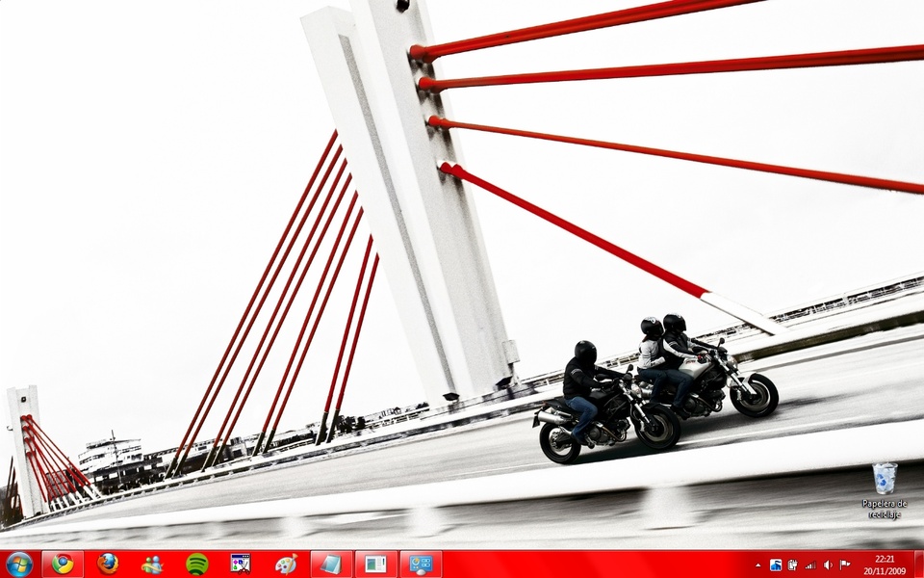The image size is (924, 578).
Task: Open Windows Live Messenger taskbar icon
Action: click(152, 564)
